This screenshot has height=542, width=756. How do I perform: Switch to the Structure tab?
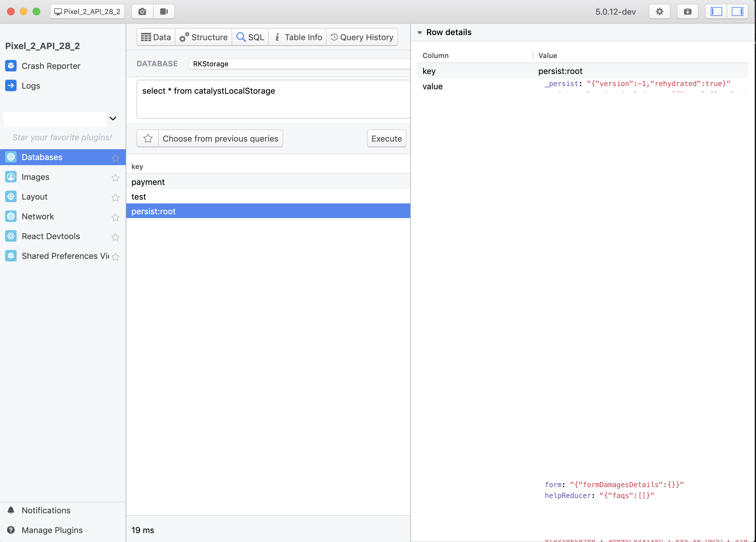(203, 37)
